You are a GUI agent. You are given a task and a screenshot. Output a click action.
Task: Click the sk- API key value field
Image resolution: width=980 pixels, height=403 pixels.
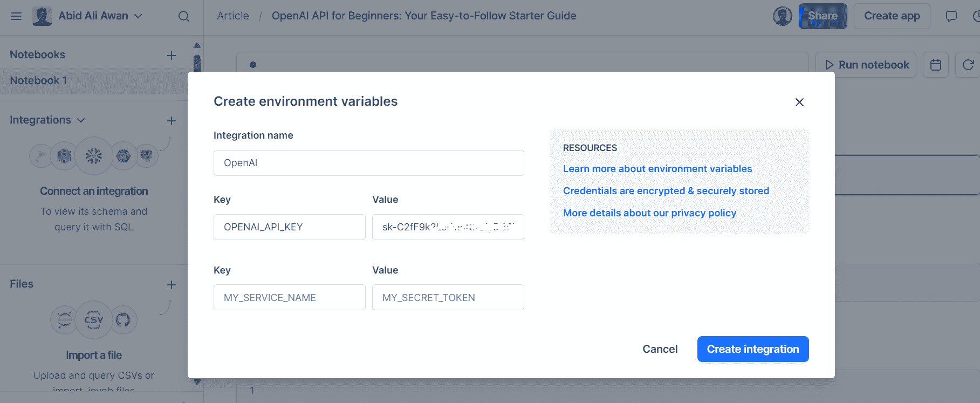click(x=448, y=227)
